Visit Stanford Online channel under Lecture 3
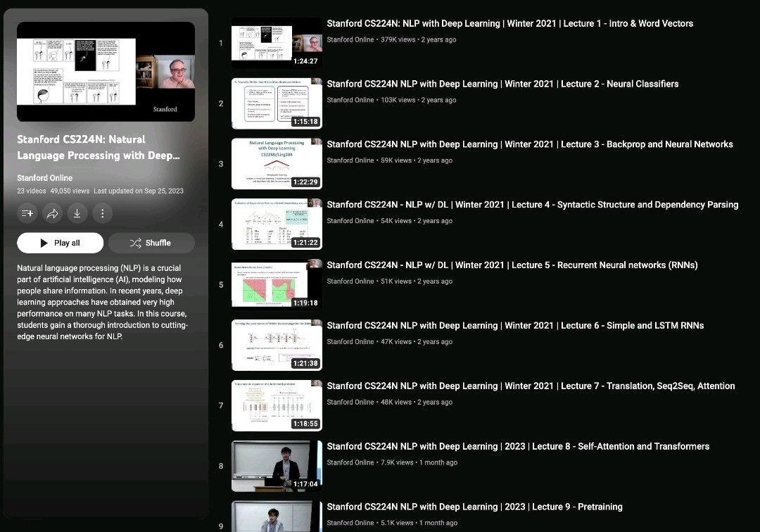Image resolution: width=760 pixels, height=532 pixels. [x=350, y=160]
